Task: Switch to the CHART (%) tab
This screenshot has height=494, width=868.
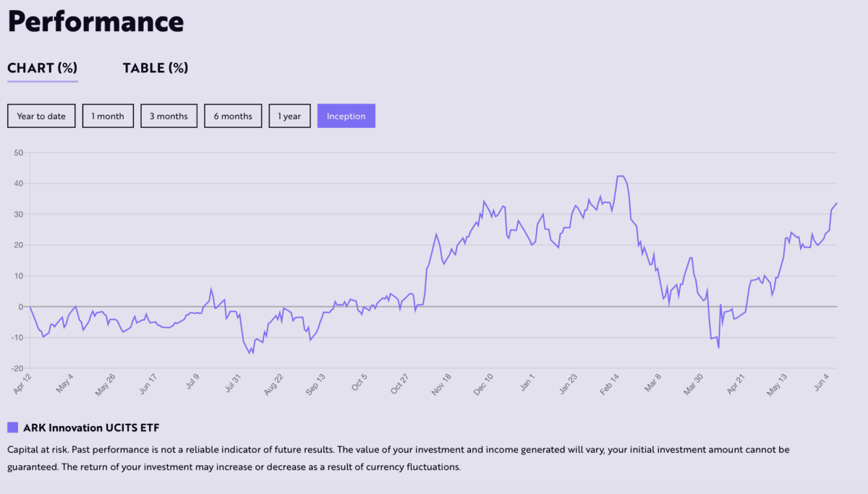Action: [42, 68]
